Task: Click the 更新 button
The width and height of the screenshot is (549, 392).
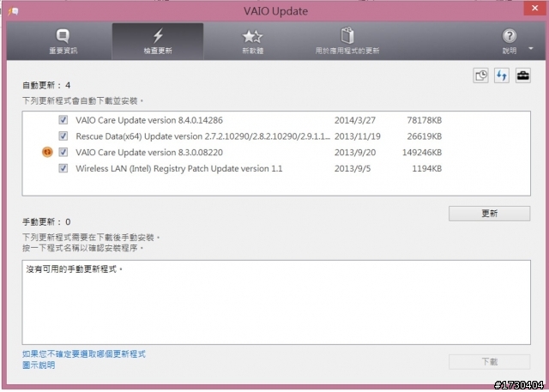Action: (489, 214)
